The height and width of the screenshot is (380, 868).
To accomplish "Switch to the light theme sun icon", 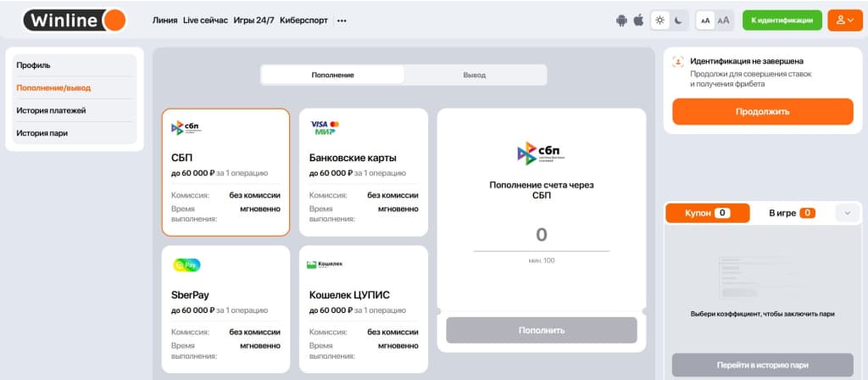I will click(659, 20).
